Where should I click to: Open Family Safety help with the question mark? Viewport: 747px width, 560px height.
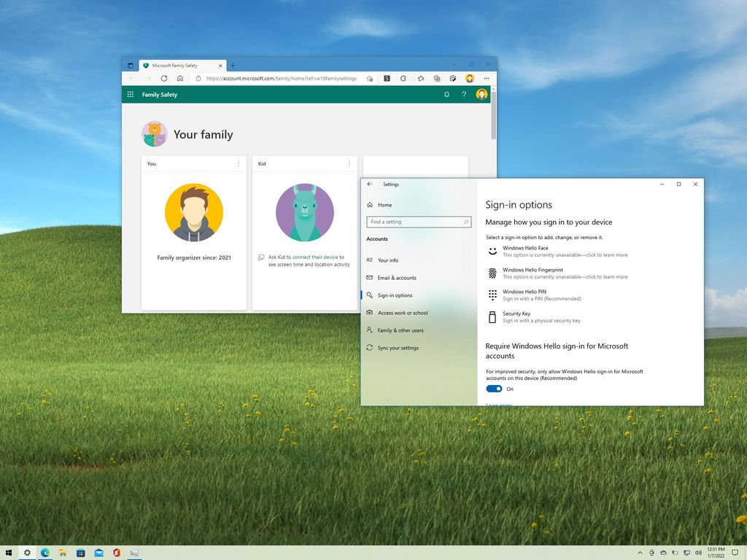click(x=464, y=94)
